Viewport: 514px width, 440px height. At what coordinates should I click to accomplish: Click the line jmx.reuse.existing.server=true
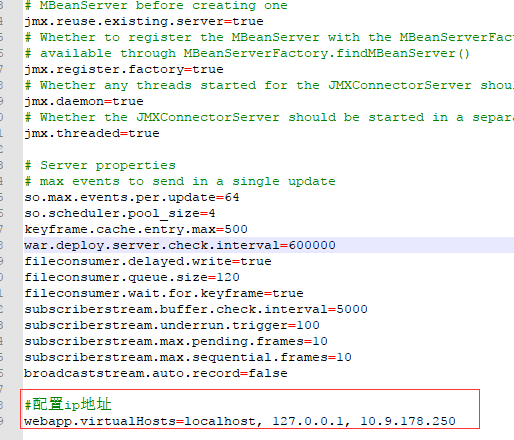click(144, 21)
